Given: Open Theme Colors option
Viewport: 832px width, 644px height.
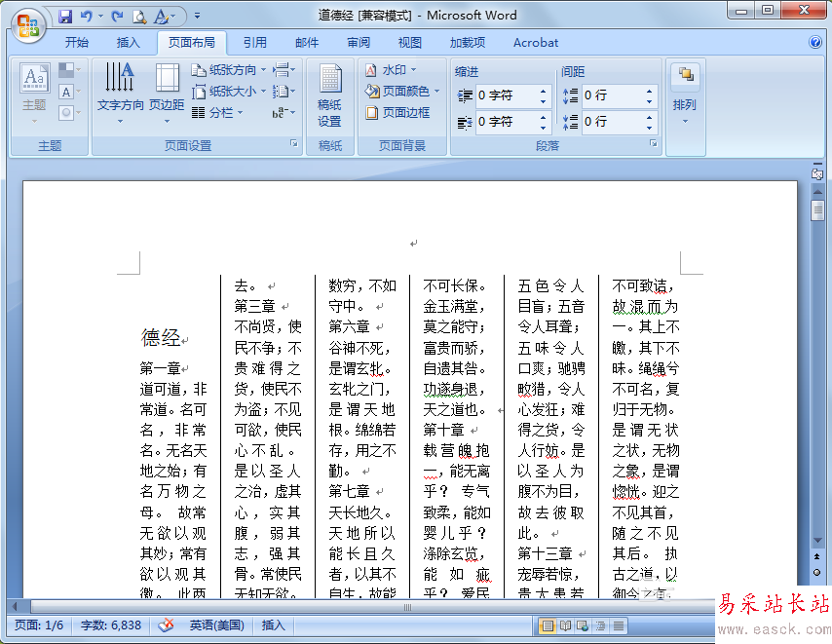Looking at the screenshot, I should 69,70.
